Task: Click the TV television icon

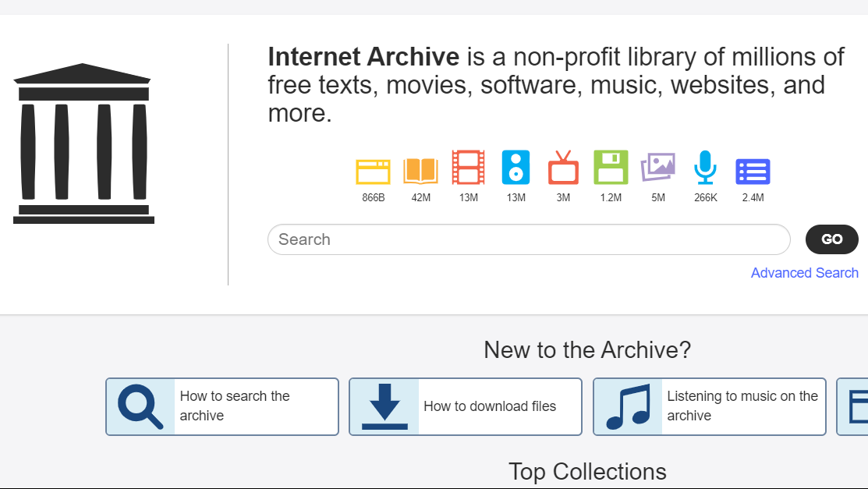Action: [563, 168]
